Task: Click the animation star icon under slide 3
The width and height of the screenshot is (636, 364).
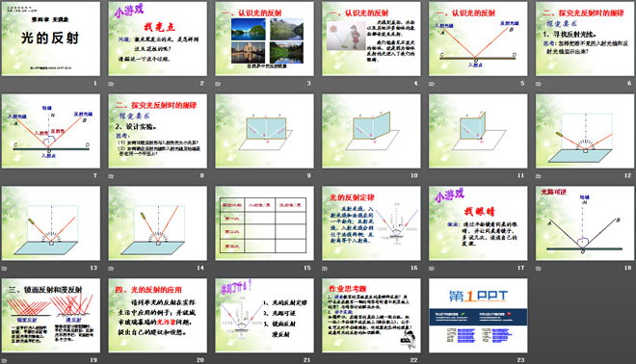Action: pyautogui.click(x=218, y=84)
